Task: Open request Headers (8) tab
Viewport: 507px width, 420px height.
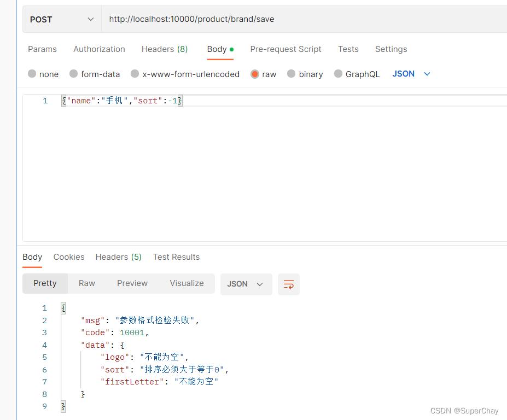Action: coord(165,49)
